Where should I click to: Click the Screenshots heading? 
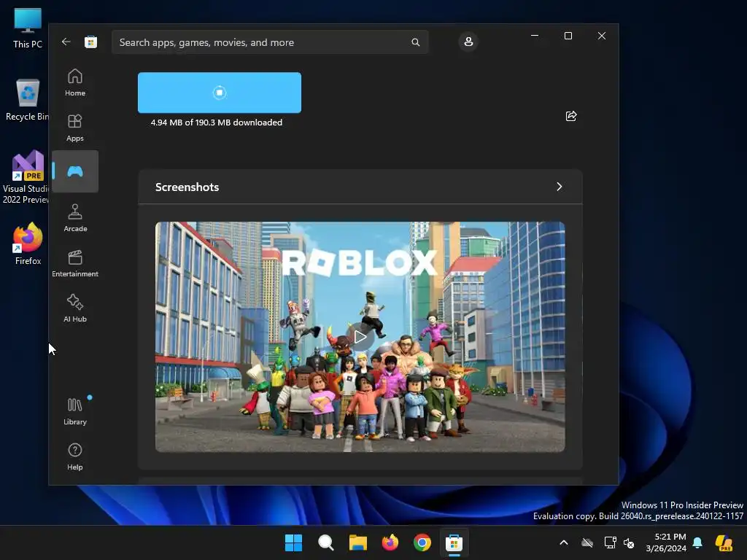(187, 187)
